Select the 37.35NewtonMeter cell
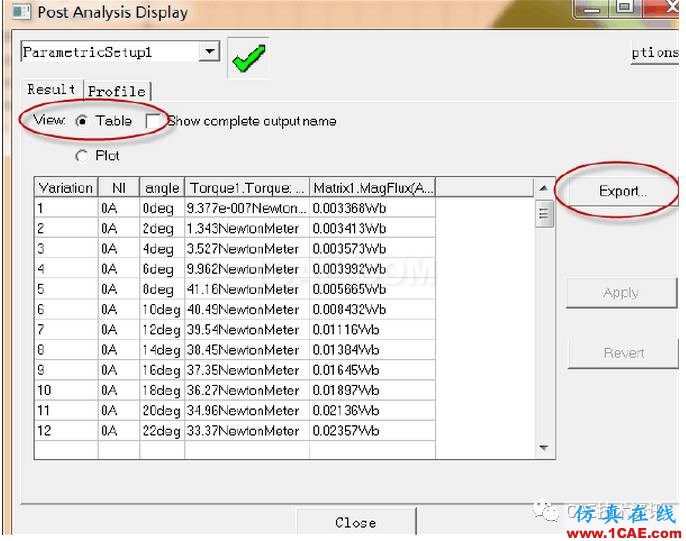Image resolution: width=686 pixels, height=541 pixels. [x=247, y=370]
